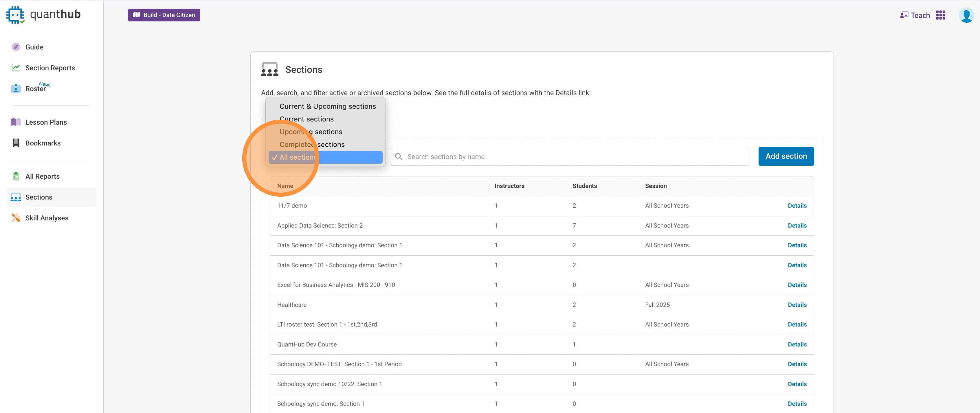The width and height of the screenshot is (980, 413).
Task: Open the apps grid icon
Action: coord(940,15)
